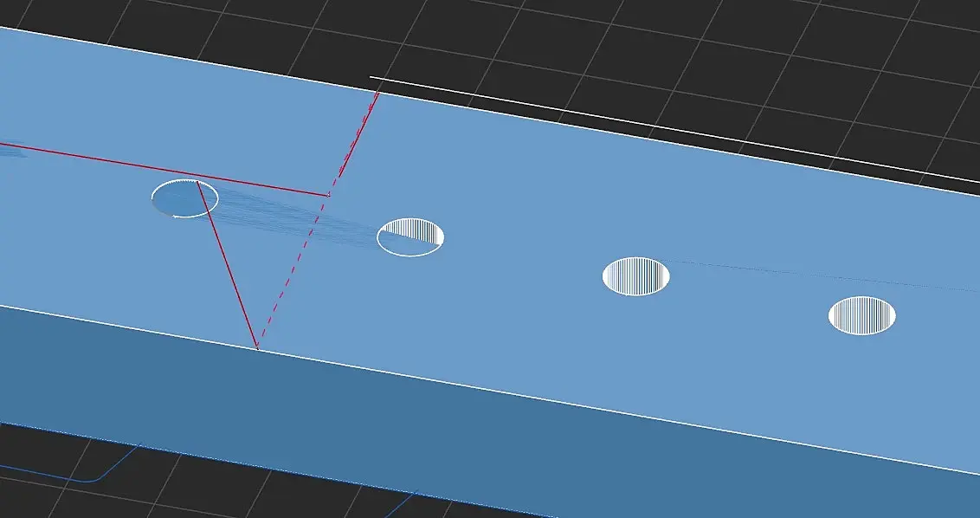Select the half-hatched second hole
This screenshot has width=980, height=518.
[410, 237]
